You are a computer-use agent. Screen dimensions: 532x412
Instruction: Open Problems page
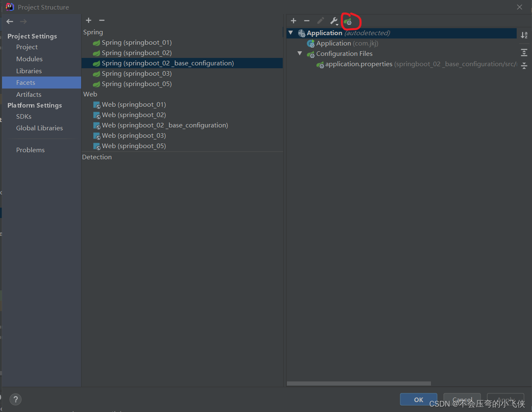pyautogui.click(x=30, y=150)
